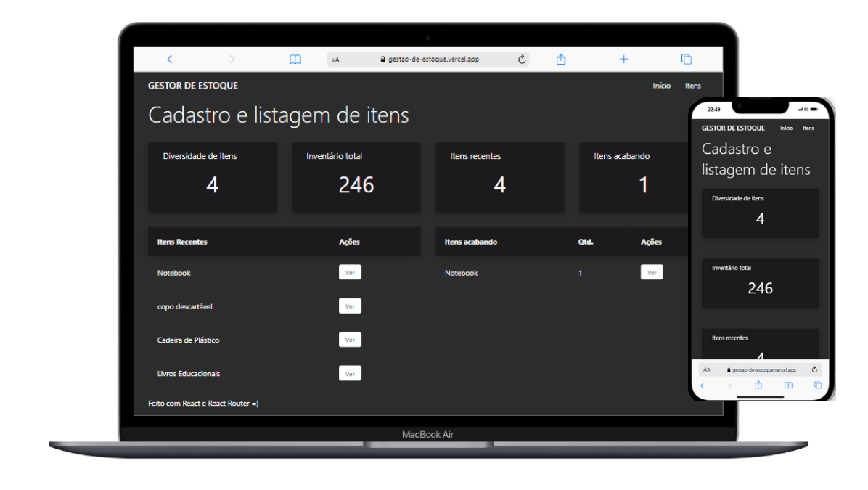View Cadeira de Plástico item details

(350, 340)
